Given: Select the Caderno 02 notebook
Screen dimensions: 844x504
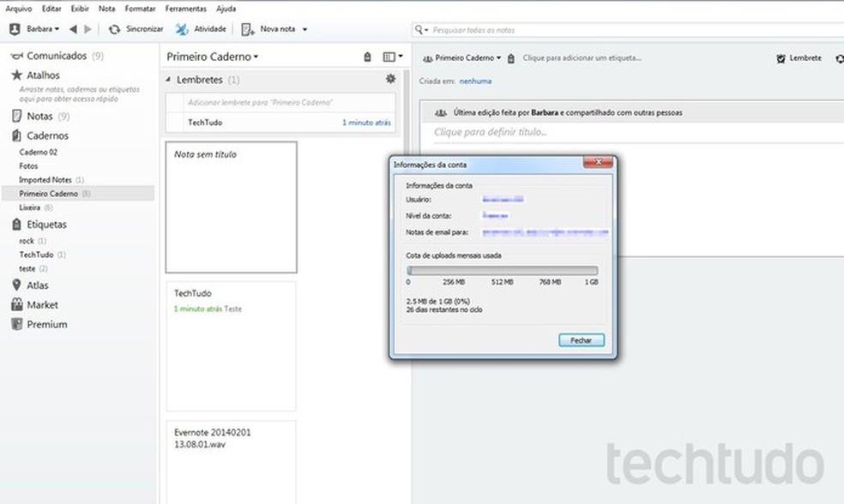Looking at the screenshot, I should 39,153.
